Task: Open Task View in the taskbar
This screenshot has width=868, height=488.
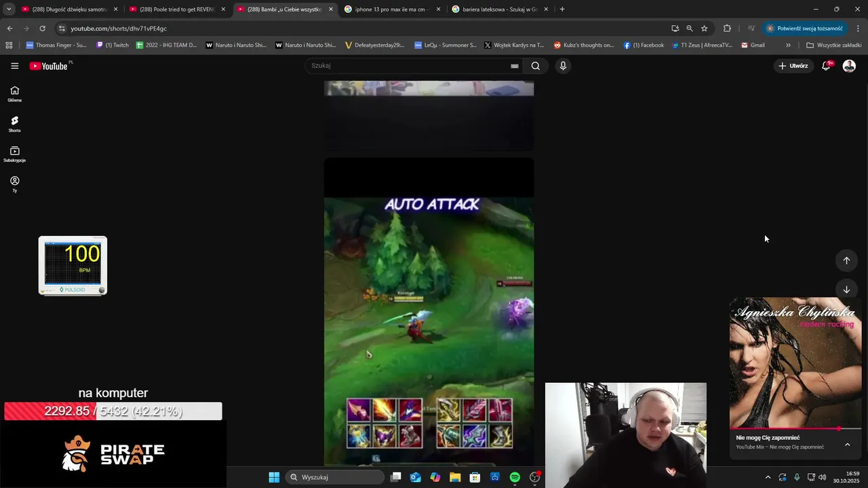Action: click(396, 477)
